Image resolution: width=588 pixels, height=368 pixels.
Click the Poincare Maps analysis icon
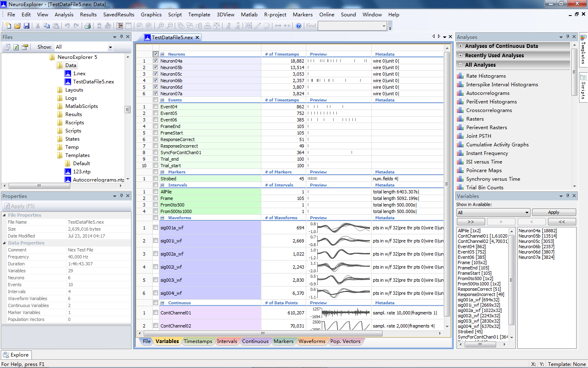(460, 171)
